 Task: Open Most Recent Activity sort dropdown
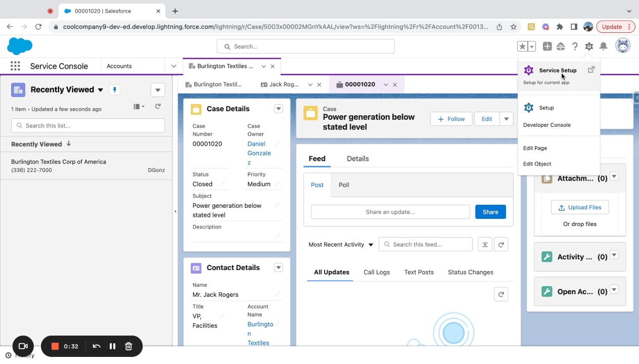click(341, 245)
